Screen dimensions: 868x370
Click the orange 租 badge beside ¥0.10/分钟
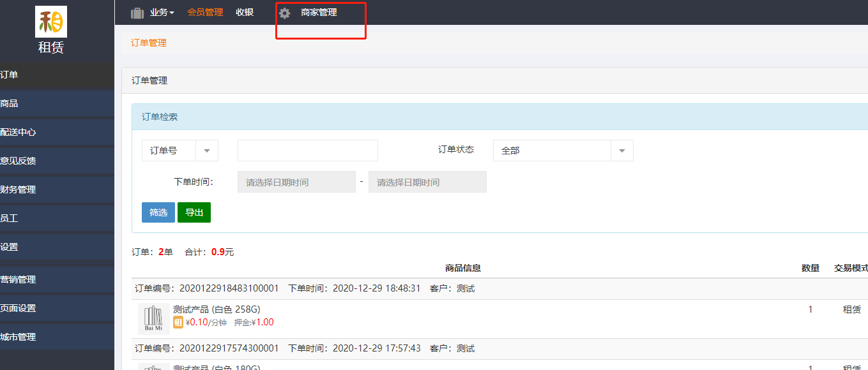(x=178, y=322)
